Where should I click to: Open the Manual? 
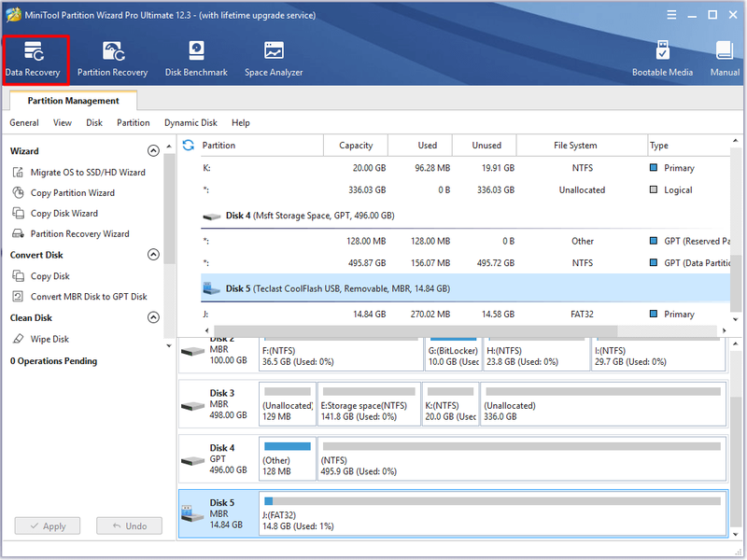(x=725, y=60)
